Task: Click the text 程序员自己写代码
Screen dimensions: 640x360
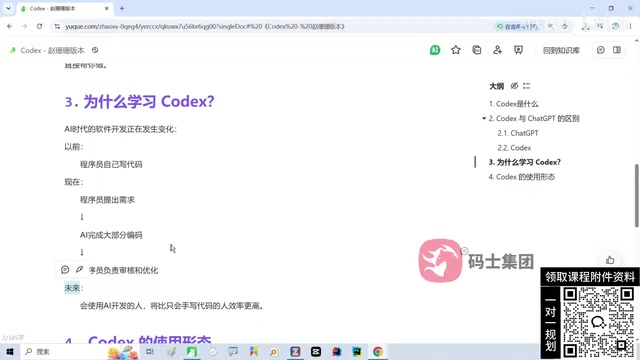Action: [x=111, y=164]
